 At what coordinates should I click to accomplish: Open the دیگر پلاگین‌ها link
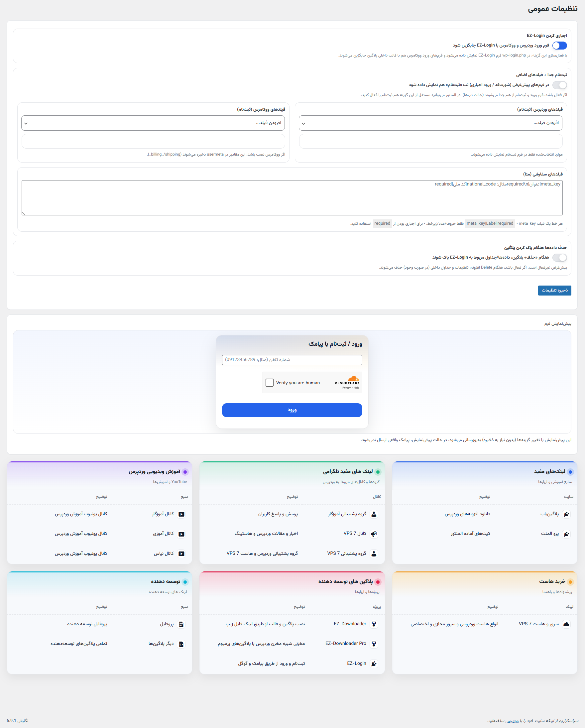161,644
